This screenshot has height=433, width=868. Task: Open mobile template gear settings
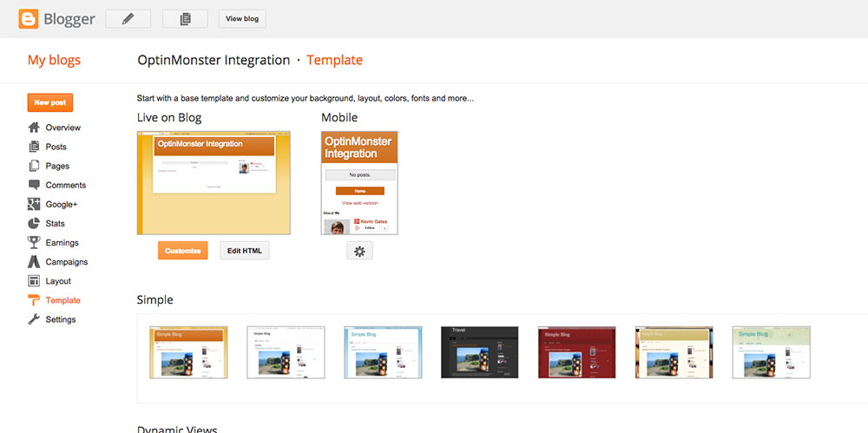tap(360, 250)
